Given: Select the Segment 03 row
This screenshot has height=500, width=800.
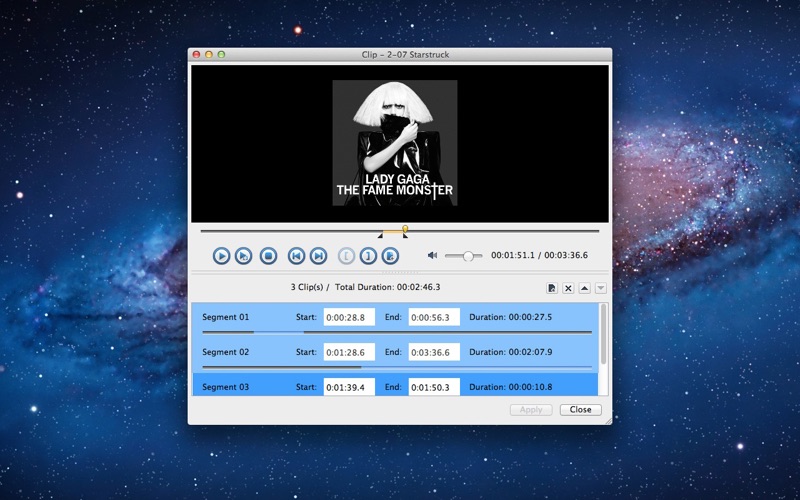Looking at the screenshot, I should click(x=395, y=385).
